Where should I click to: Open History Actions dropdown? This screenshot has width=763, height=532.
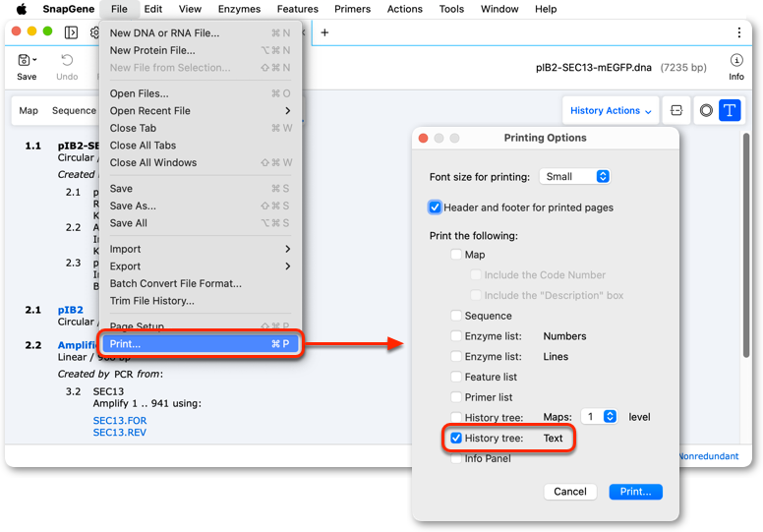[611, 110]
